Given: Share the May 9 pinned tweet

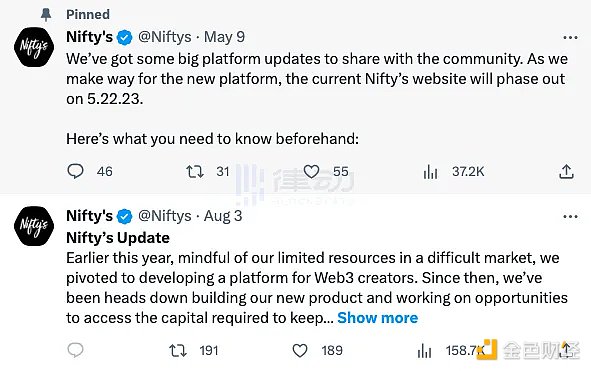Looking at the screenshot, I should pyautogui.click(x=566, y=172).
